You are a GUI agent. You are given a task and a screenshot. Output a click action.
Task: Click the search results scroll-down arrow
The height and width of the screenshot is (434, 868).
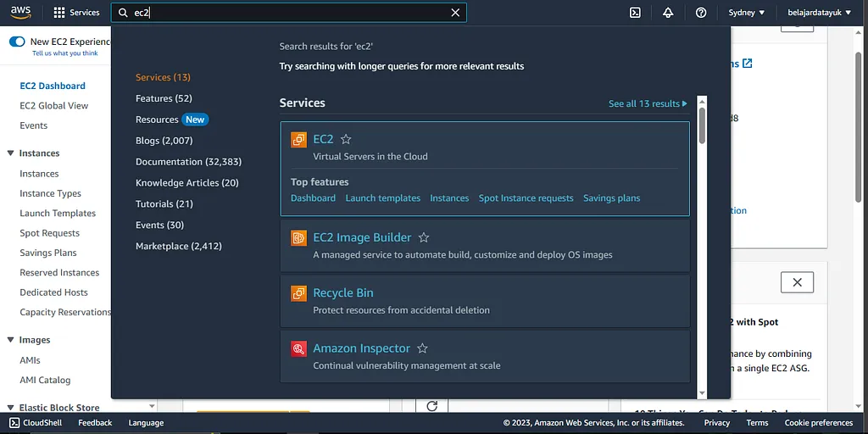pos(702,393)
